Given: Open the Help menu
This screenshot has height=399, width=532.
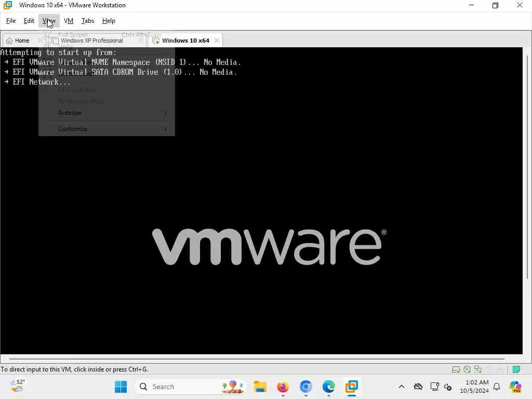Looking at the screenshot, I should click(109, 21).
